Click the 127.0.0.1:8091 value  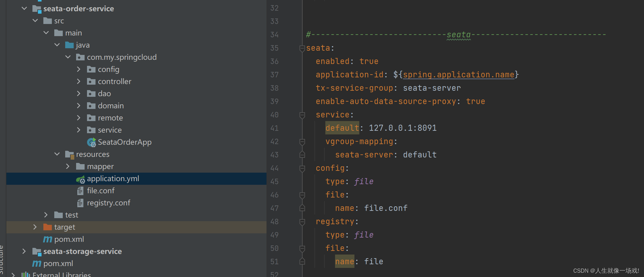pos(403,128)
